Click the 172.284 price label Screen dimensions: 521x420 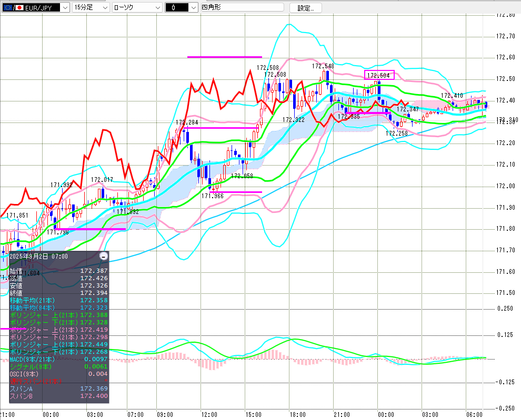tap(187, 122)
